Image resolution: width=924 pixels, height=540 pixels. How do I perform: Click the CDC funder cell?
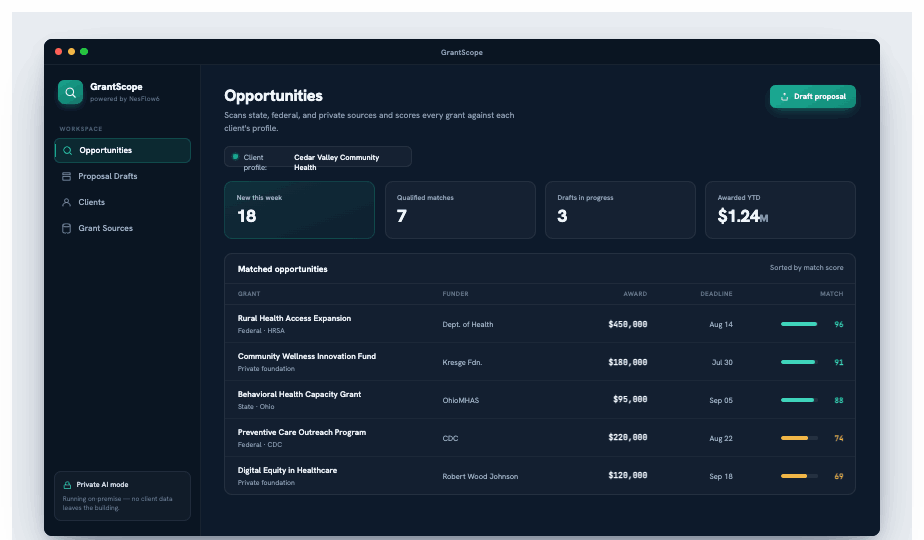tap(450, 439)
